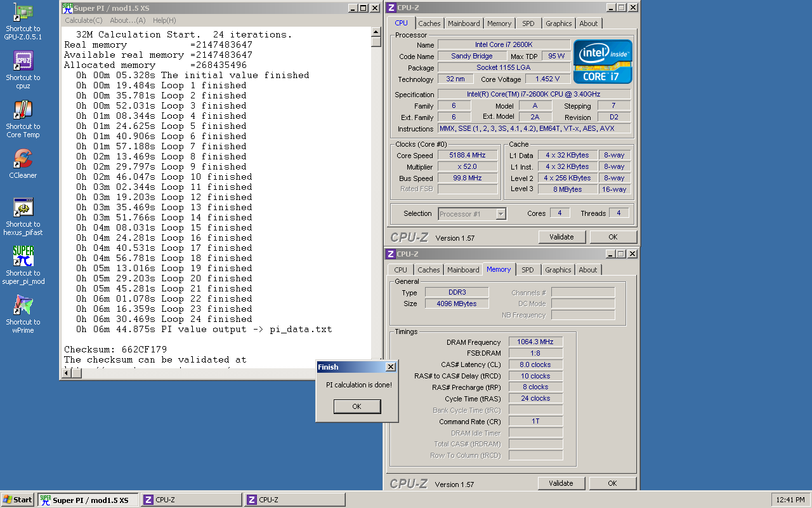This screenshot has width=812, height=508.
Task: Open the GPU-Z.0.5.1 desktop shortcut
Action: pos(23,22)
